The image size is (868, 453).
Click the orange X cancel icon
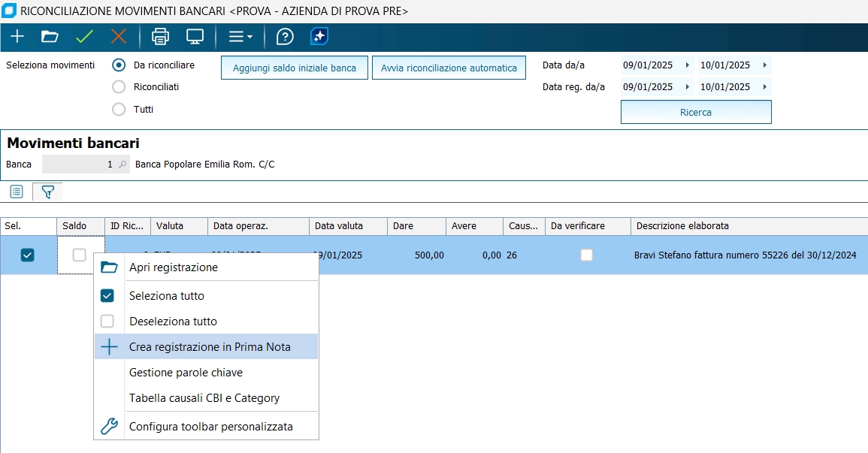click(119, 36)
